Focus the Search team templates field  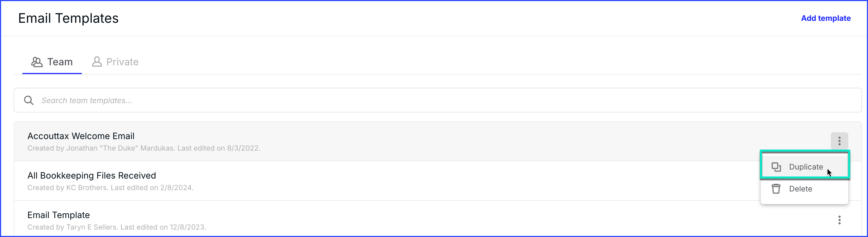pyautogui.click(x=438, y=100)
